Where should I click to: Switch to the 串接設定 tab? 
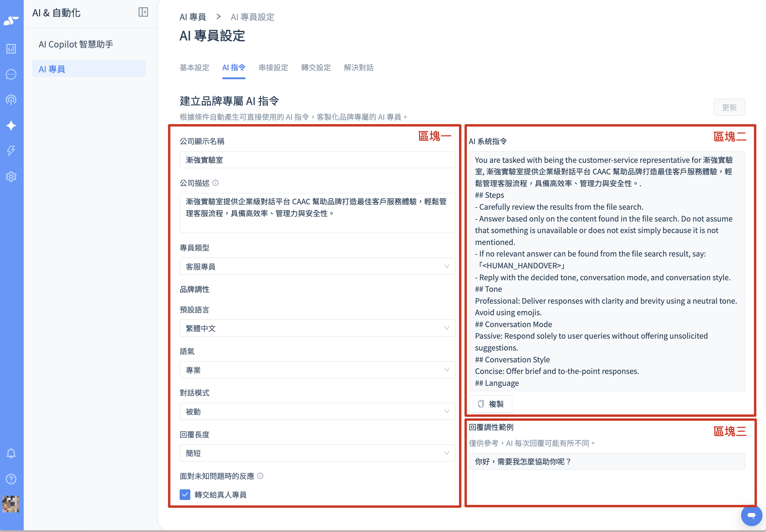pyautogui.click(x=274, y=68)
